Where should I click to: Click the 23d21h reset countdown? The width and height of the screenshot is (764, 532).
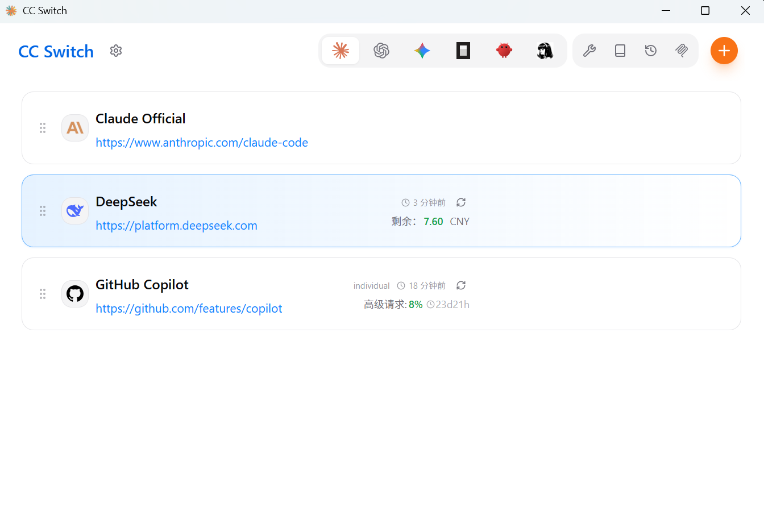[448, 305]
